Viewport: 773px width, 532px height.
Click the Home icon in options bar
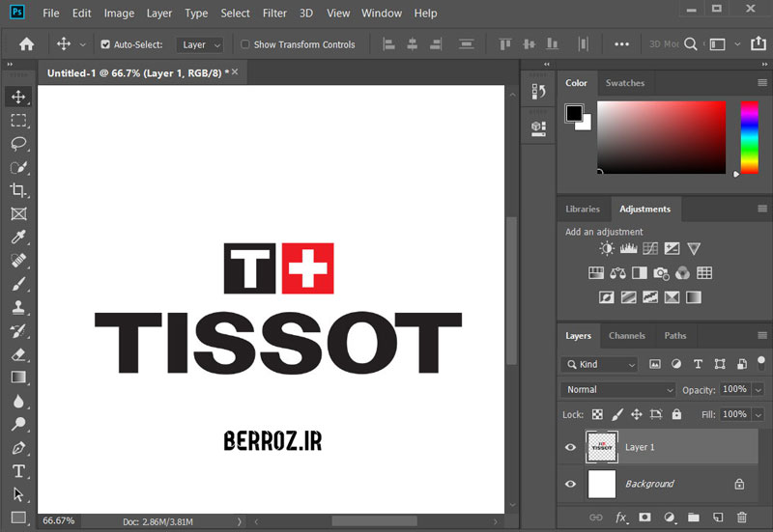[x=27, y=44]
